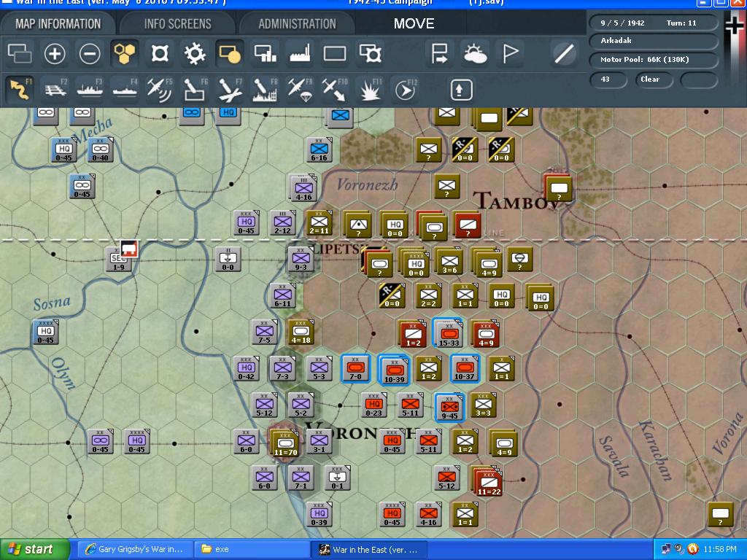Select the 9-45 motorized unit

449,407
